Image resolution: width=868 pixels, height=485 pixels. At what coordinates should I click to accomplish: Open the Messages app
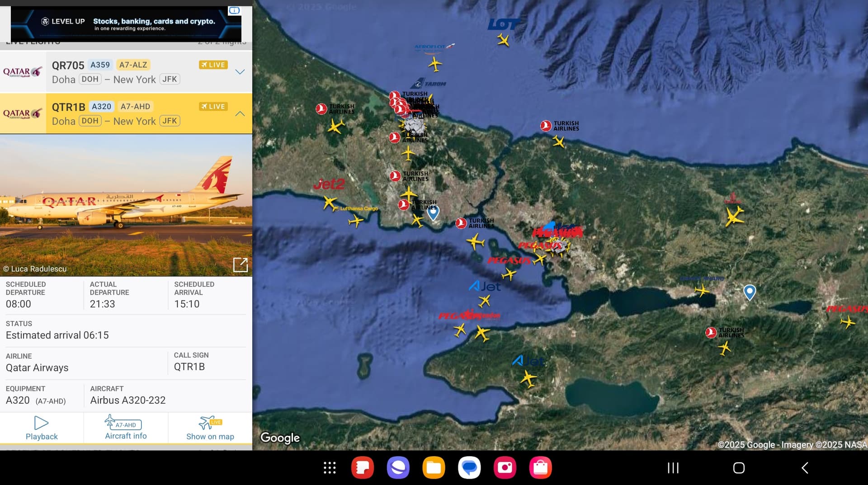coord(469,467)
